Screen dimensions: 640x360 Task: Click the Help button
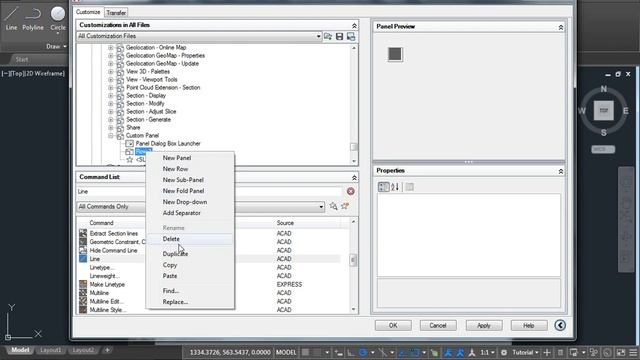529,325
